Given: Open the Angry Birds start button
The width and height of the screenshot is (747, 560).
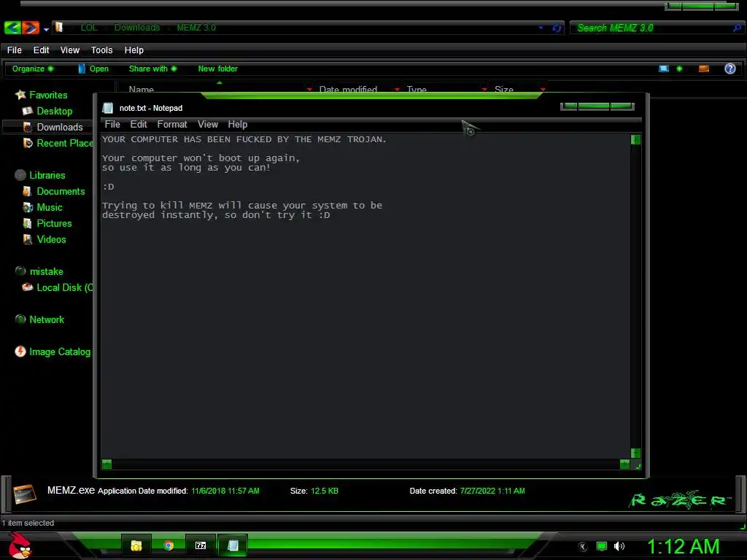Looking at the screenshot, I should [20, 545].
